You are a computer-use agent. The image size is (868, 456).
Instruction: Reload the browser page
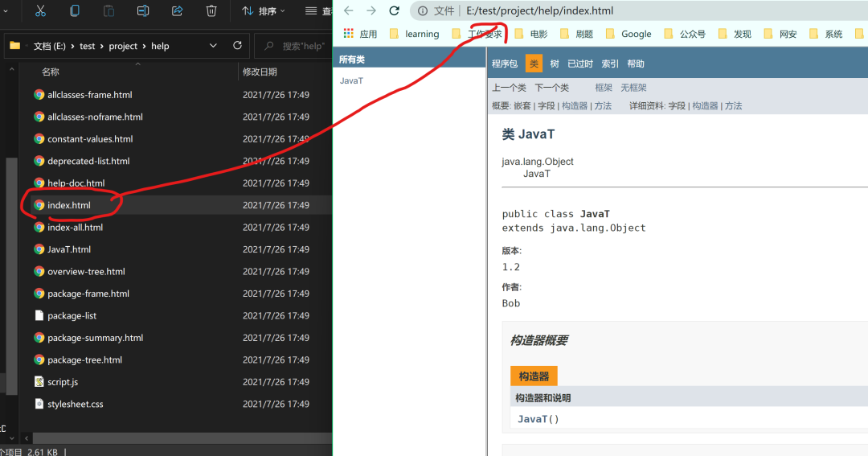[394, 10]
